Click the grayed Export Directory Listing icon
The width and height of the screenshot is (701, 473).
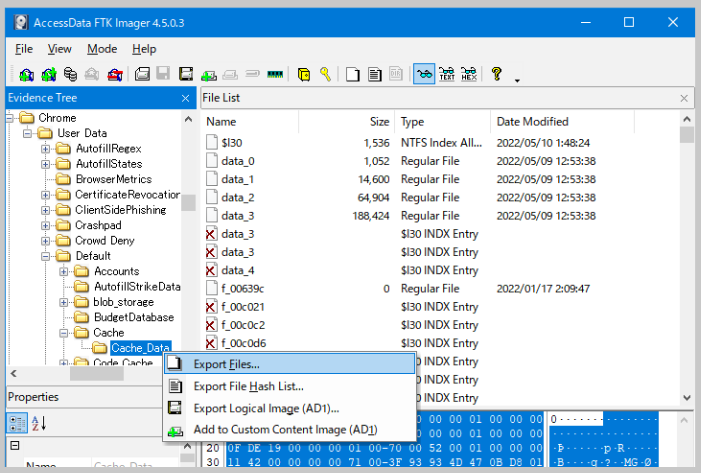[x=396, y=74]
